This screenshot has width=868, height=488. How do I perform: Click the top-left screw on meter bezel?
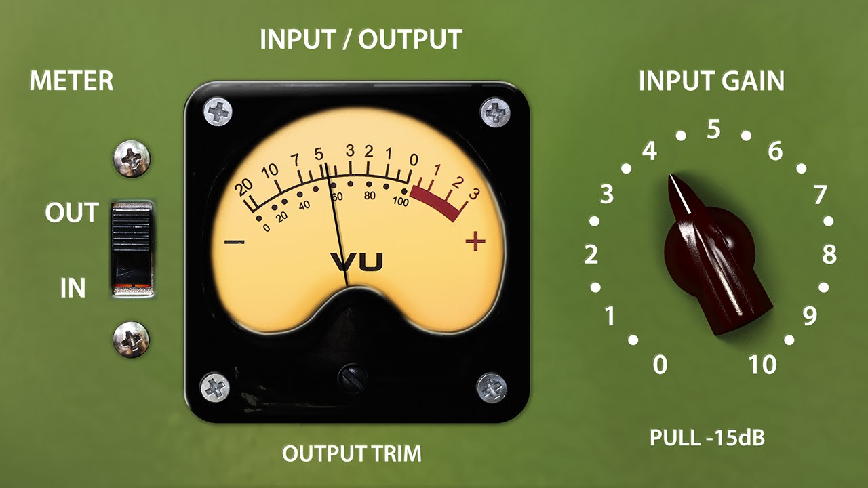pyautogui.click(x=218, y=110)
